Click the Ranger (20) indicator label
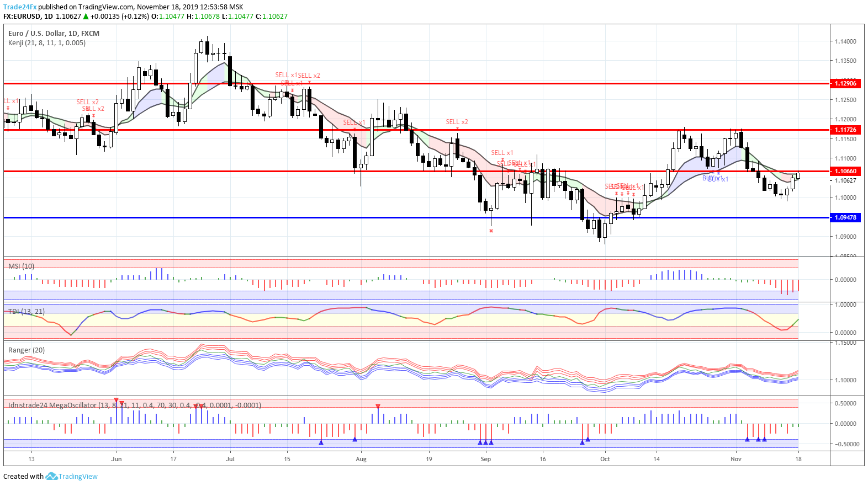Image resolution: width=868 pixels, height=486 pixels. point(27,350)
